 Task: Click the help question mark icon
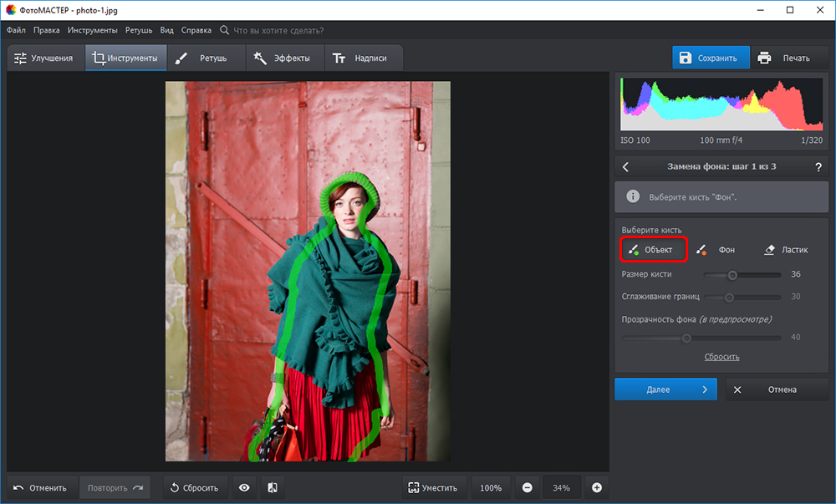coord(818,166)
